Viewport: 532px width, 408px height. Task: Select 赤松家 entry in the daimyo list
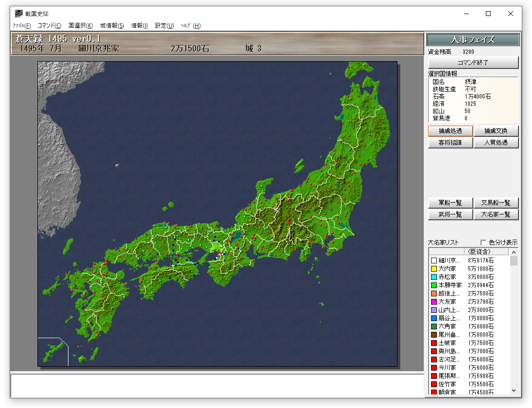[x=447, y=277]
